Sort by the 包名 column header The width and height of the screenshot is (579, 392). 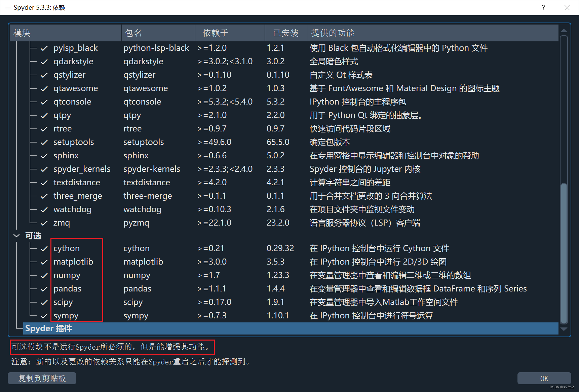158,33
